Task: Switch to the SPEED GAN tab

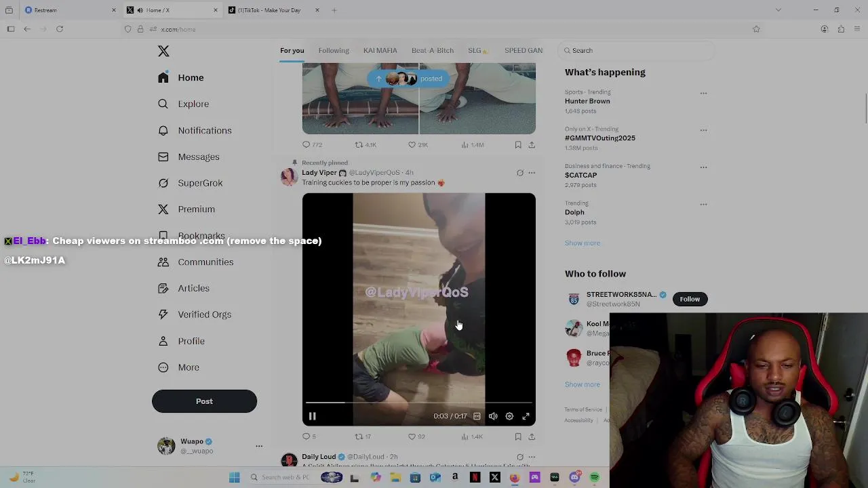Action: [x=523, y=50]
